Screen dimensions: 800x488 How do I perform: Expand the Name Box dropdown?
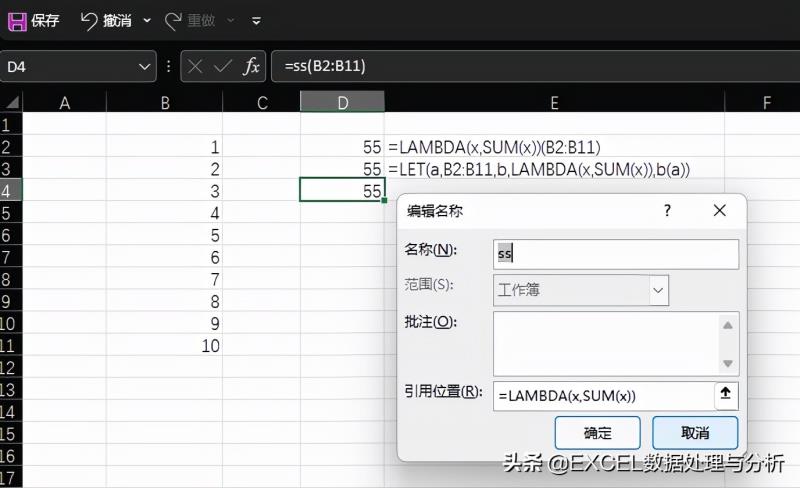144,66
